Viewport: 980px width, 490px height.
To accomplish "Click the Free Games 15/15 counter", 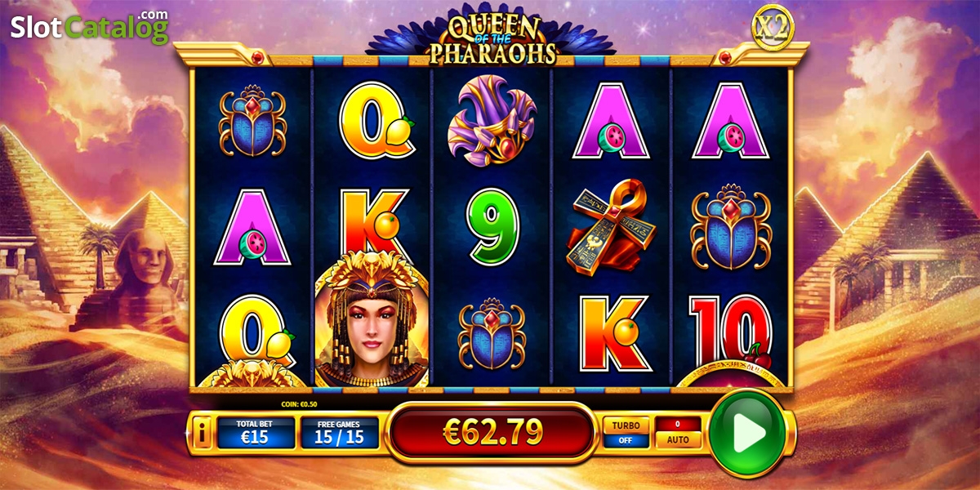I will click(x=339, y=433).
